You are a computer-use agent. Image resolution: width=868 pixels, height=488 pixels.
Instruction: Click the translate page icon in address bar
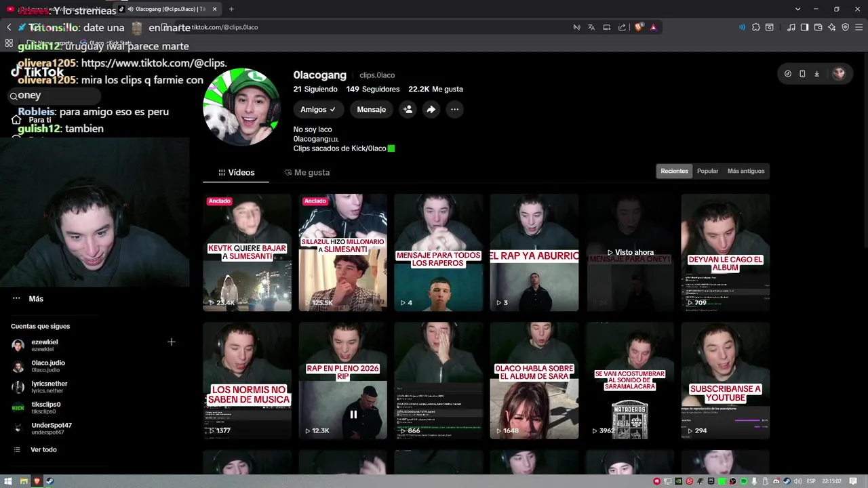(591, 27)
